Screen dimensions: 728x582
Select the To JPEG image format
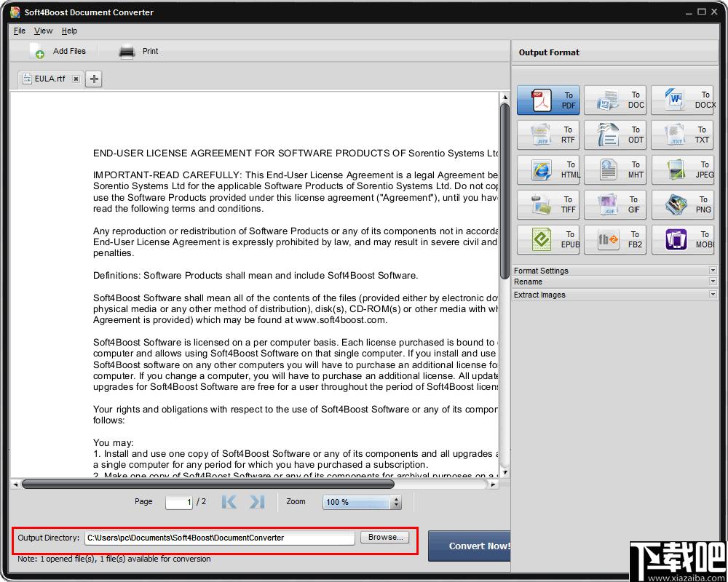(x=683, y=170)
